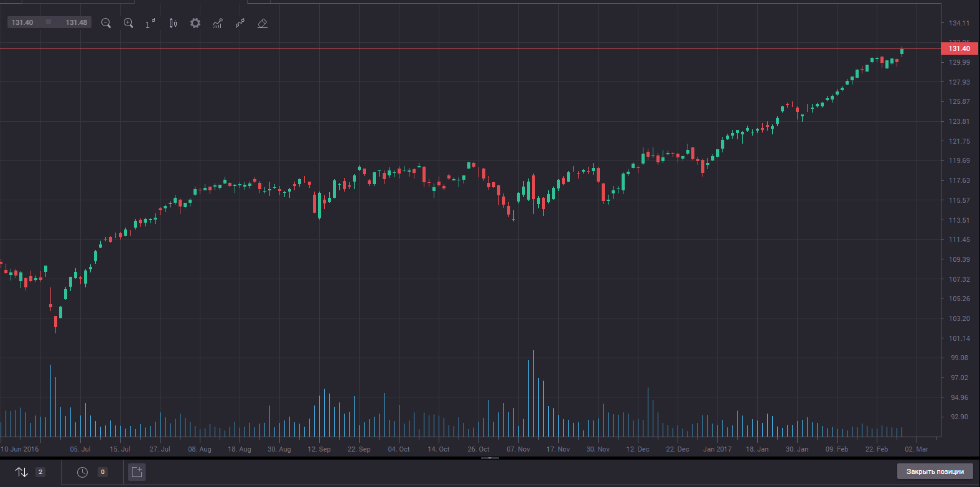Open the pending orders tab with clock icon
This screenshot has height=487, width=980.
coord(82,472)
